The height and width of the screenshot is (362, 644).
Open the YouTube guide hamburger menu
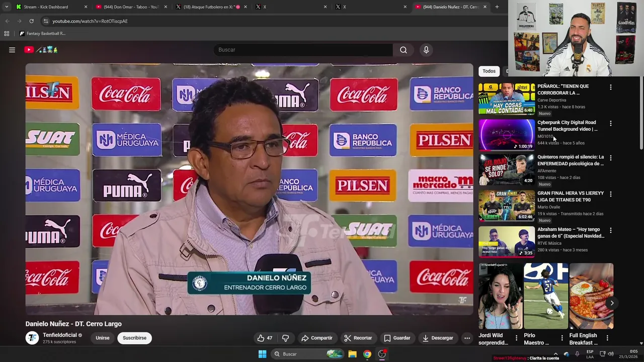pos(12,50)
